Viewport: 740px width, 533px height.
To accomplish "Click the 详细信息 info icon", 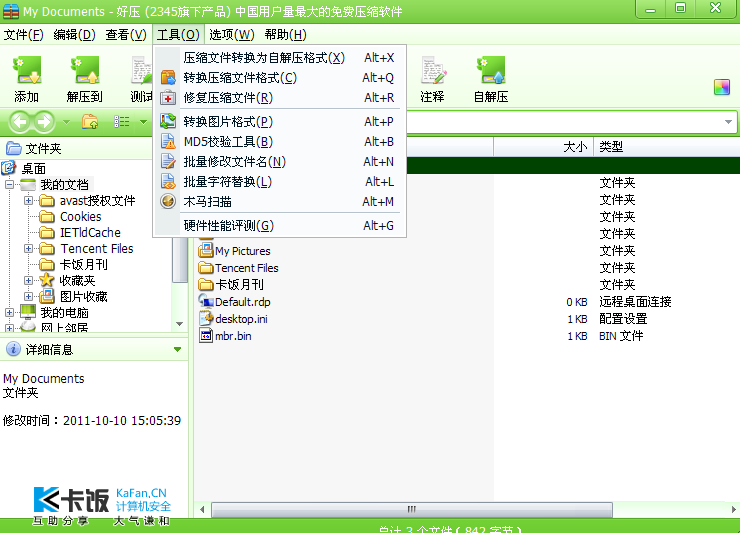I will 13,349.
